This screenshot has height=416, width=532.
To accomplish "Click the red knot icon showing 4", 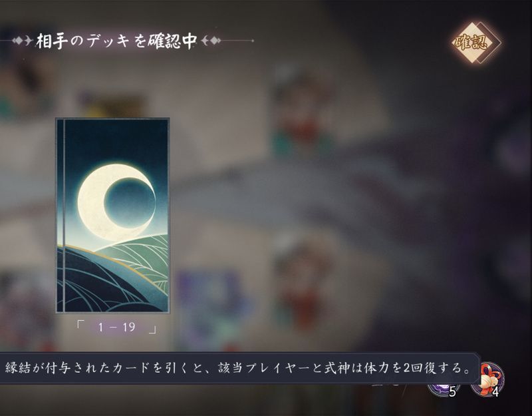I will coord(487,379).
